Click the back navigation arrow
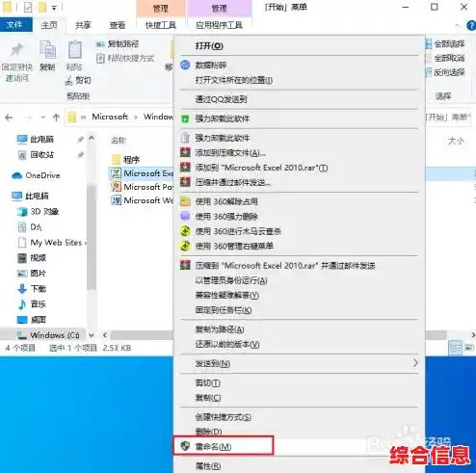Viewport: 476px width, 473px height. 9,118
